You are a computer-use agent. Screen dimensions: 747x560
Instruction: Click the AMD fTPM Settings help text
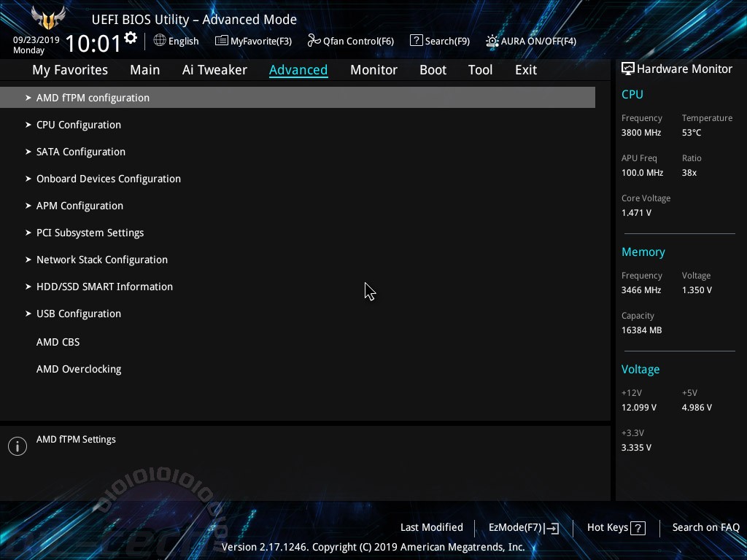click(x=76, y=440)
